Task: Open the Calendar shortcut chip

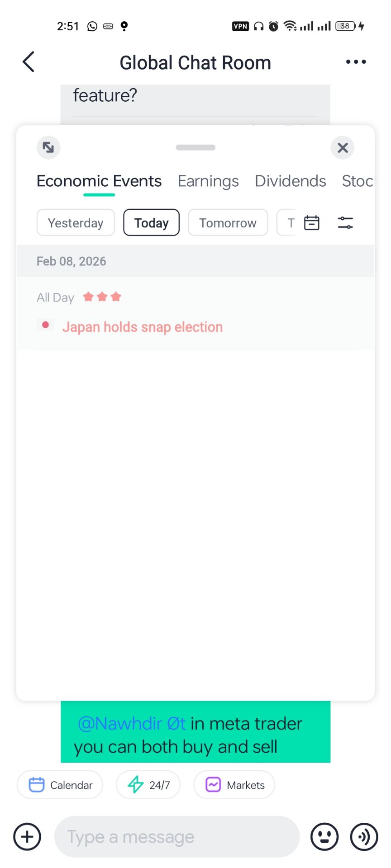Action: (x=60, y=785)
